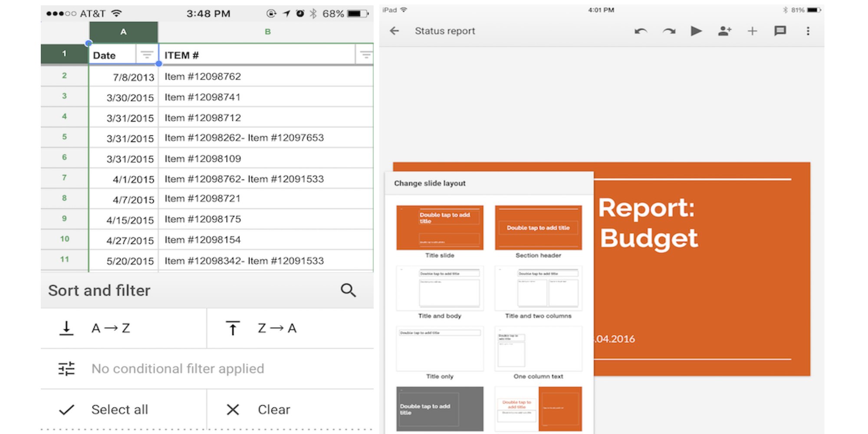The width and height of the screenshot is (868, 434).
Task: Present the Status report slideshow
Action: point(697,31)
